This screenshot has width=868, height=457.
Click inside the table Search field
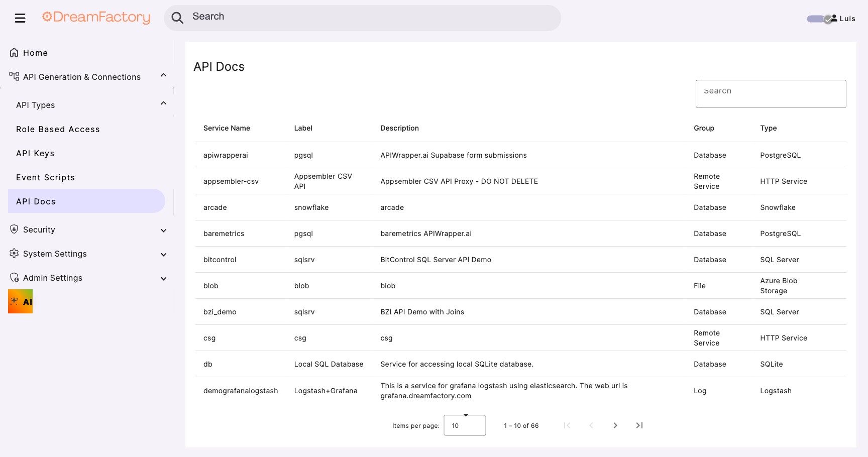[771, 93]
